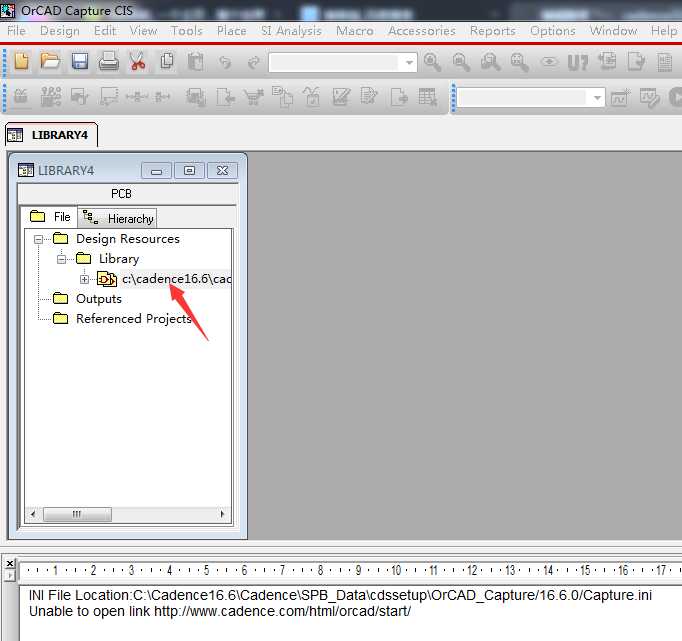Select the Referenced Projects folder
Viewport: 682px width, 641px height.
(x=134, y=319)
